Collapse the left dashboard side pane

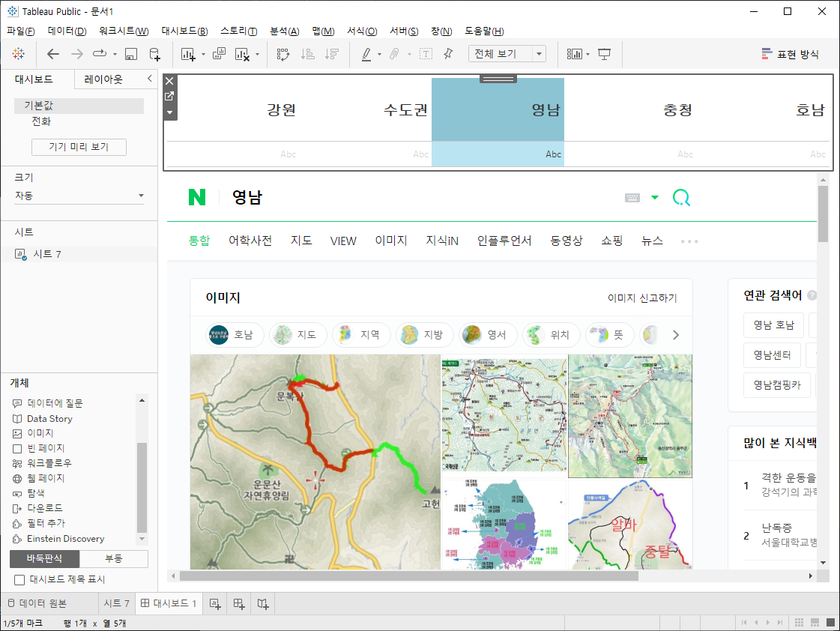tap(149, 79)
